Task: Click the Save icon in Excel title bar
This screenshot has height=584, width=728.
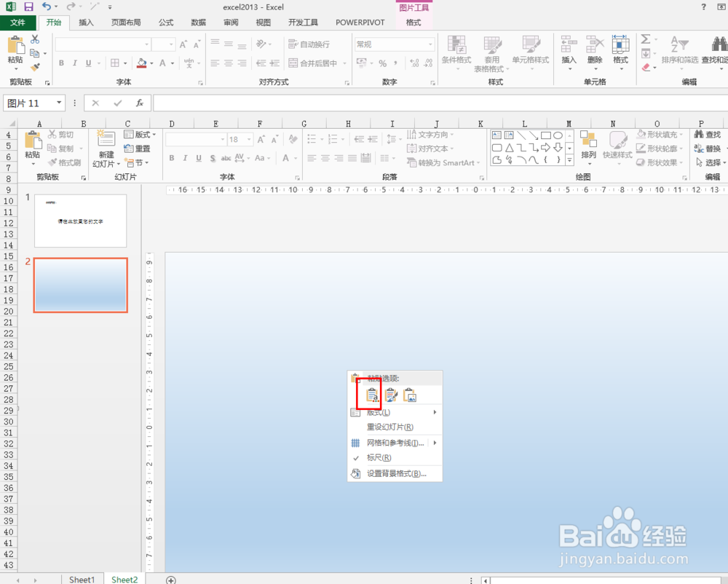Action: click(x=29, y=7)
